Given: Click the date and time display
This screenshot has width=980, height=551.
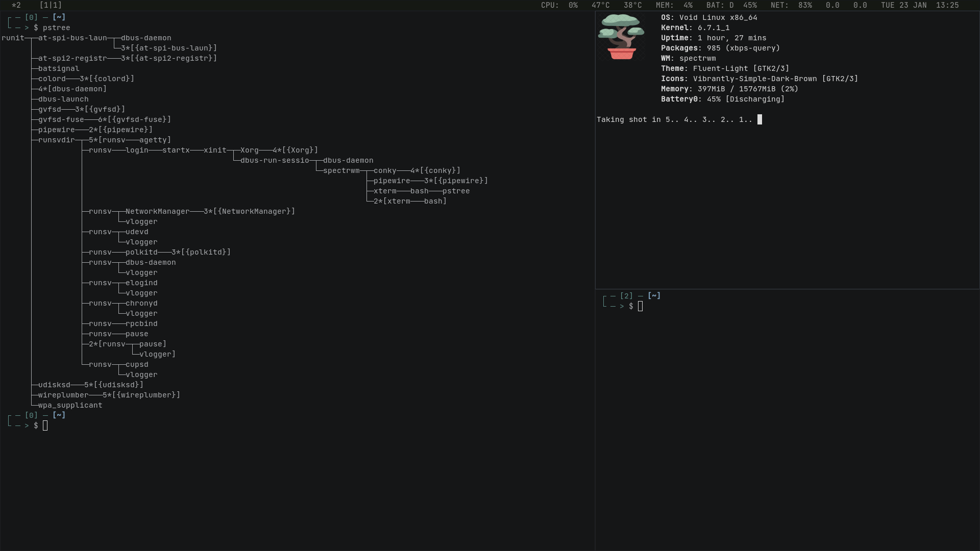Looking at the screenshot, I should [919, 5].
